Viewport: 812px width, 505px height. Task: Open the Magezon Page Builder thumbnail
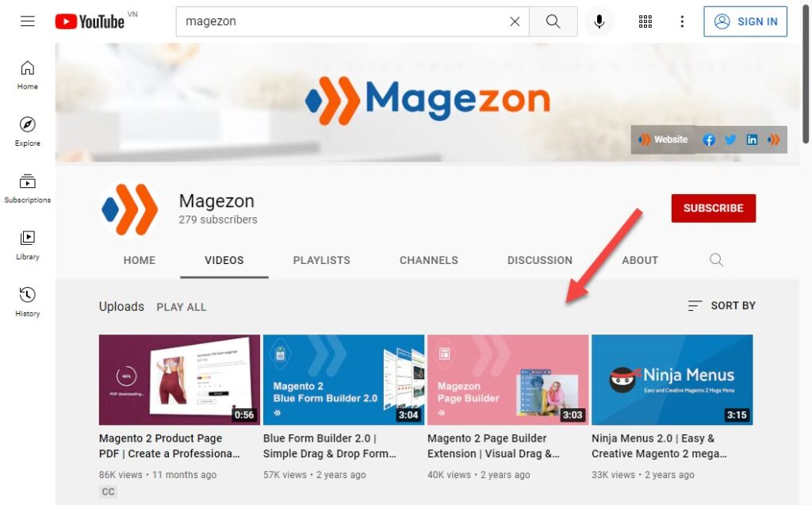coord(507,380)
